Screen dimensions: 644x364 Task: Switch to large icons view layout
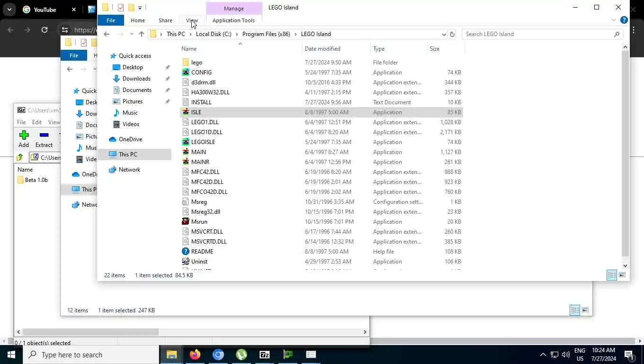(x=622, y=275)
